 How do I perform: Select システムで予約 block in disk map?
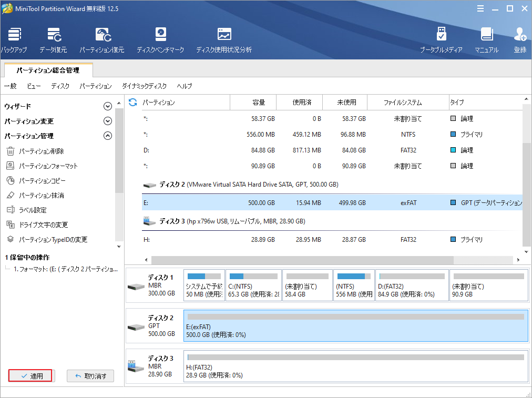point(204,285)
